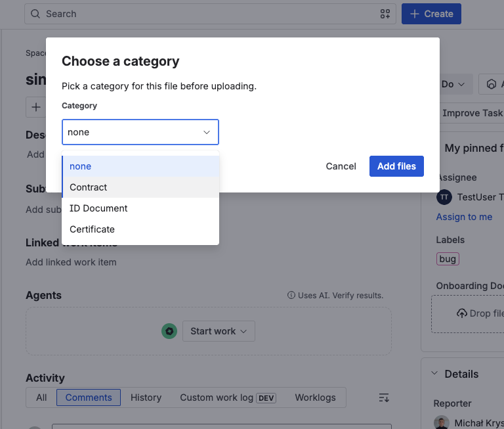
Task: Collapse the Details section chevron
Action: point(434,373)
